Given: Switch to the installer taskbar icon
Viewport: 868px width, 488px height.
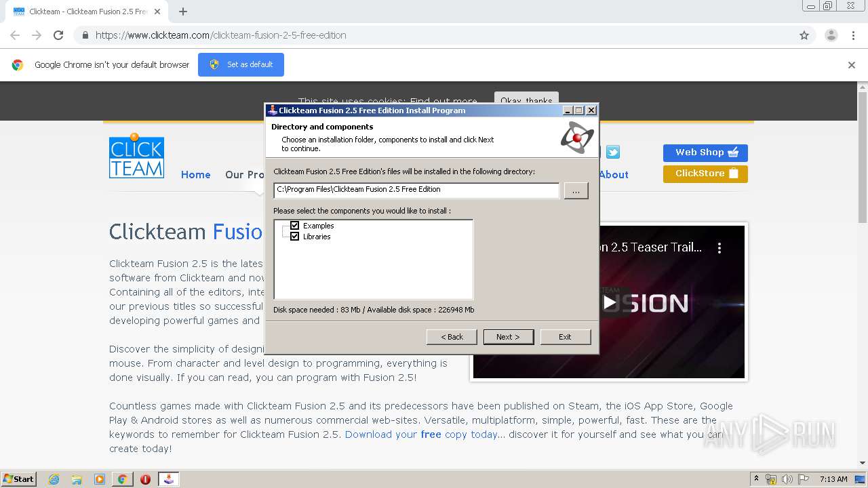Looking at the screenshot, I should click(x=169, y=479).
